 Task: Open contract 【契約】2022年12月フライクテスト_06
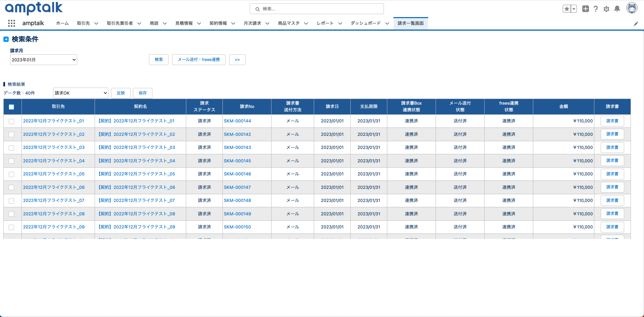point(136,188)
